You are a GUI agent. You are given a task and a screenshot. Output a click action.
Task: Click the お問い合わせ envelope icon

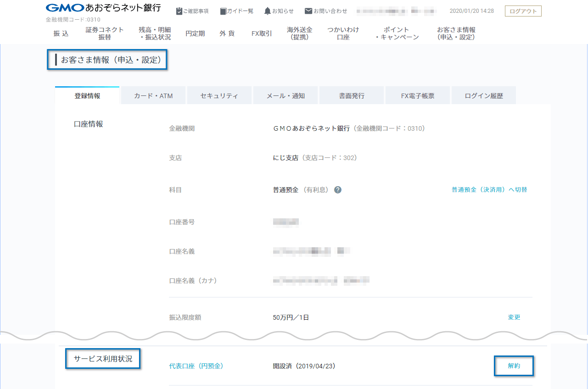pos(308,11)
